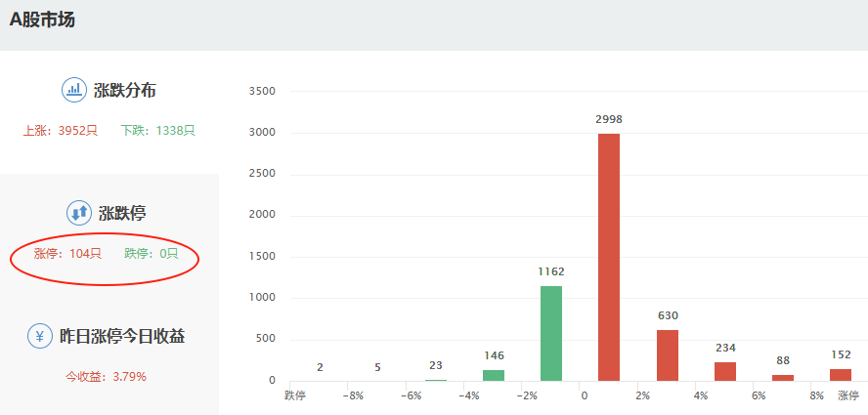Image resolution: width=868 pixels, height=415 pixels.
Task: Click the tallest red bar labeled 2998
Action: pyautogui.click(x=609, y=258)
